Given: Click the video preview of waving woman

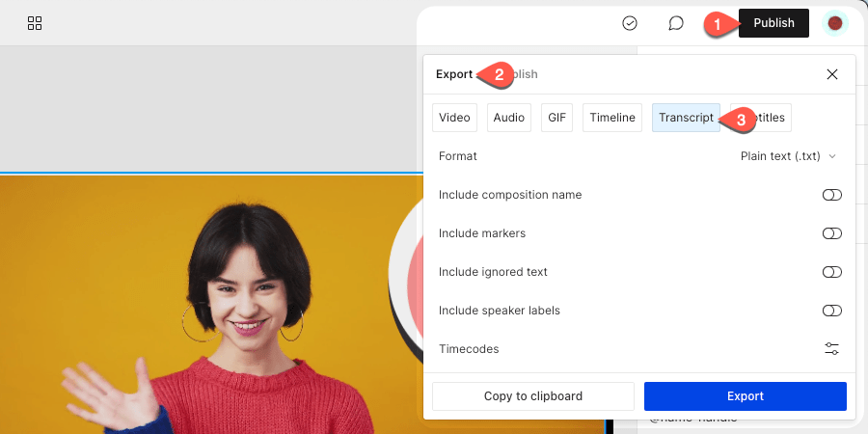Looking at the screenshot, I should click(x=210, y=305).
